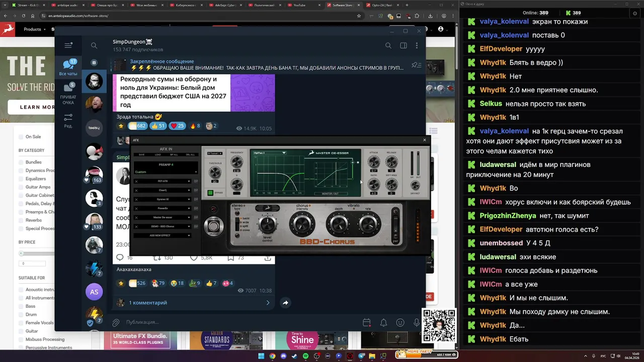Remove ClearQ effect with its X
Image resolution: width=644 pixels, height=362 pixels.
pos(136,190)
